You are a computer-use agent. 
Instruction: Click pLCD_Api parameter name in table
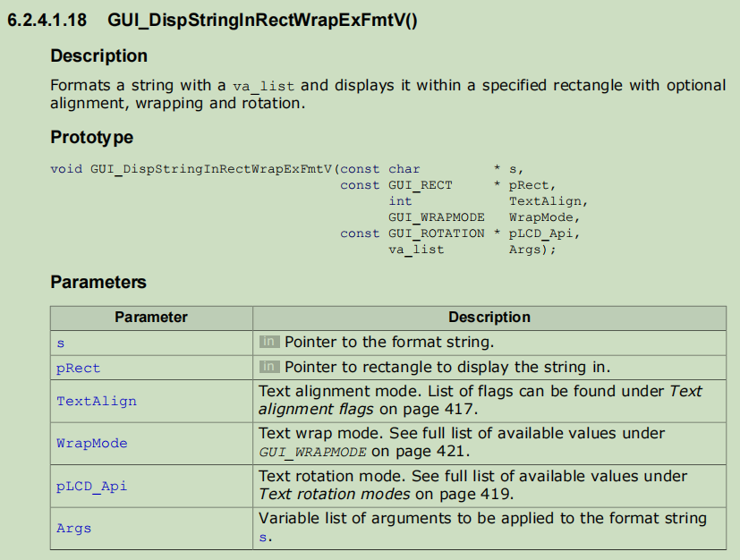pos(92,486)
